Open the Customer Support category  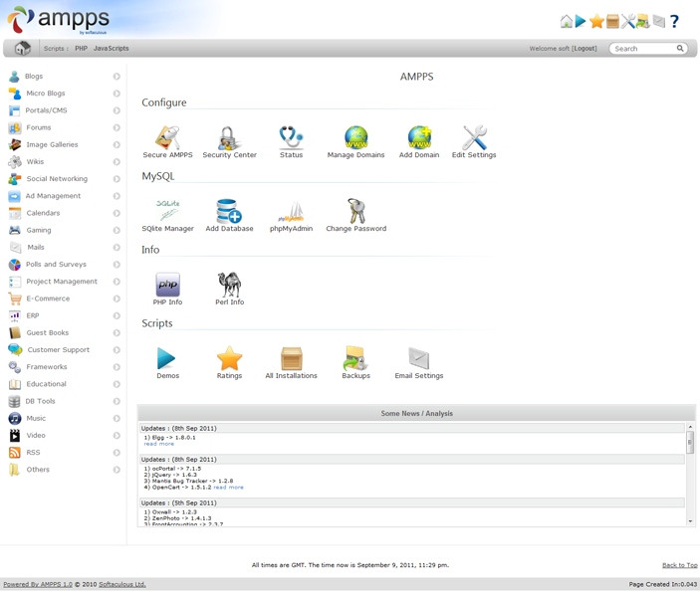click(x=59, y=350)
